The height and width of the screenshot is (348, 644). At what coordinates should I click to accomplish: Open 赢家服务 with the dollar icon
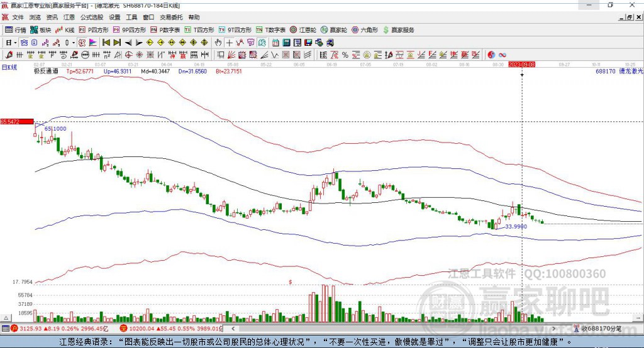[x=398, y=30]
